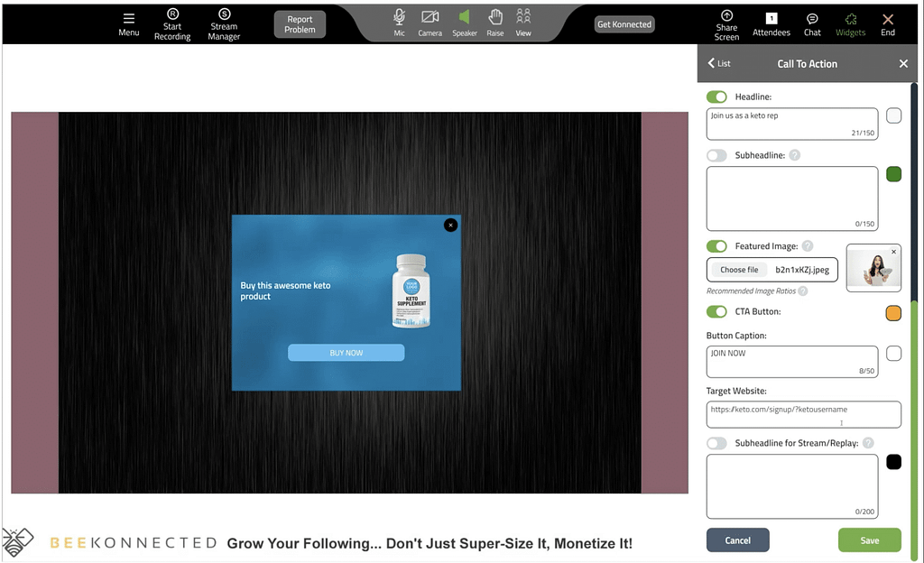Click the Target Website input field
Image resolution: width=924 pixels, height=563 pixels.
click(803, 414)
